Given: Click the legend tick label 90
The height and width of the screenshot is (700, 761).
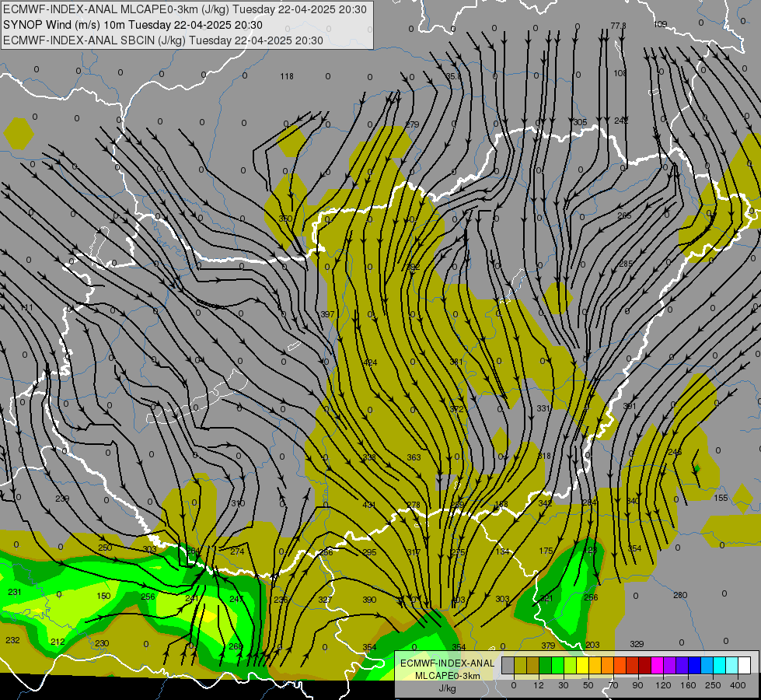Looking at the screenshot, I should [x=637, y=685].
